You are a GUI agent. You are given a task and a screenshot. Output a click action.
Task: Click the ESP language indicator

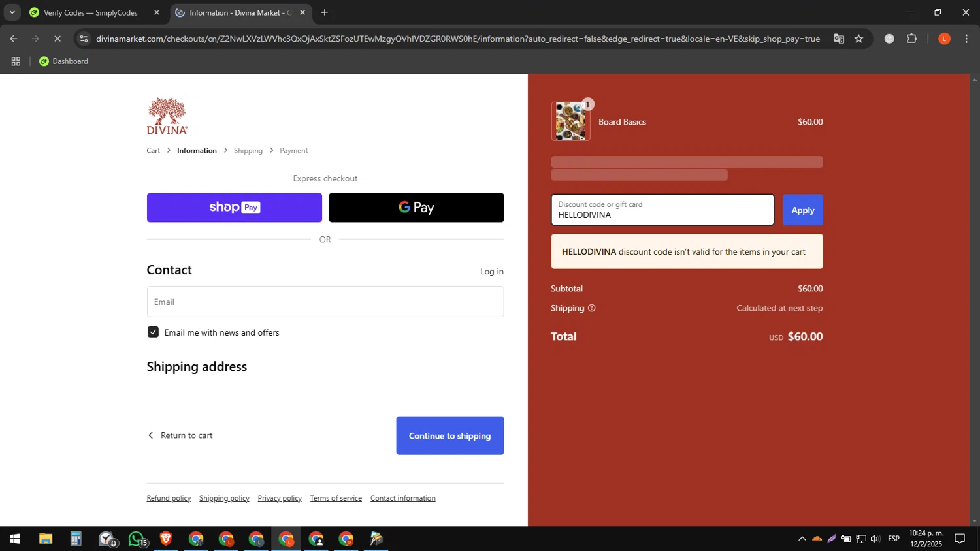click(894, 539)
